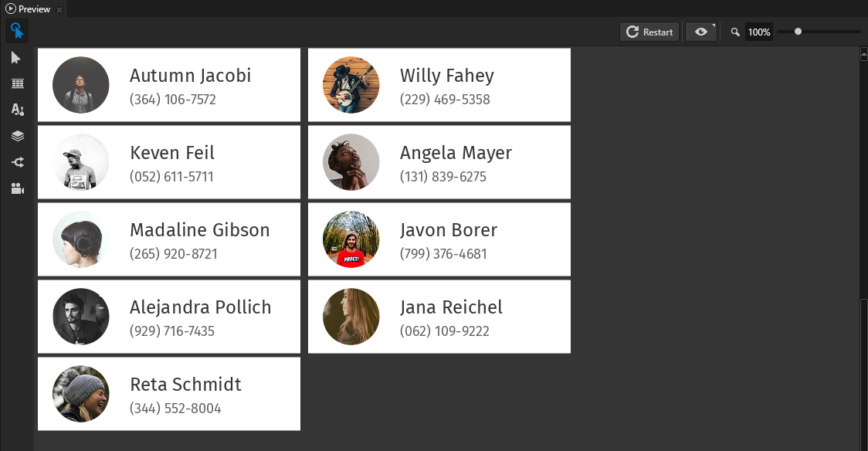Click the stacked layers tool icon
This screenshot has height=451, width=868.
17,136
